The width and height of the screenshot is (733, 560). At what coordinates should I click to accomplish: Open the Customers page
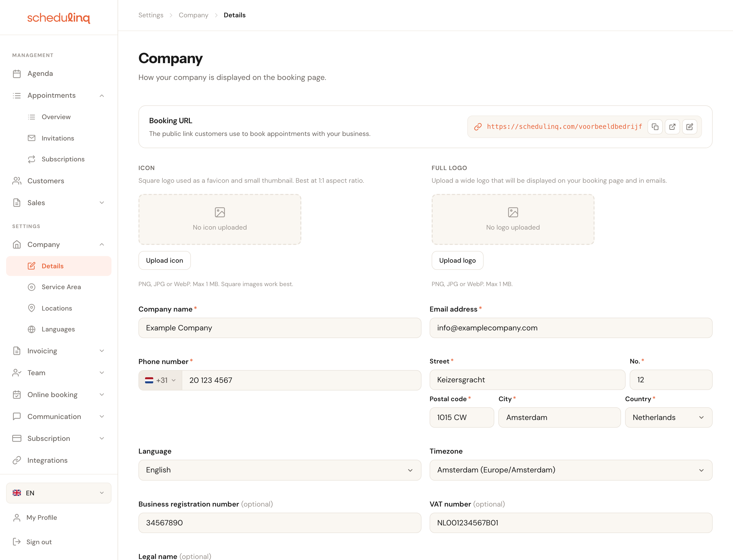(x=59, y=181)
